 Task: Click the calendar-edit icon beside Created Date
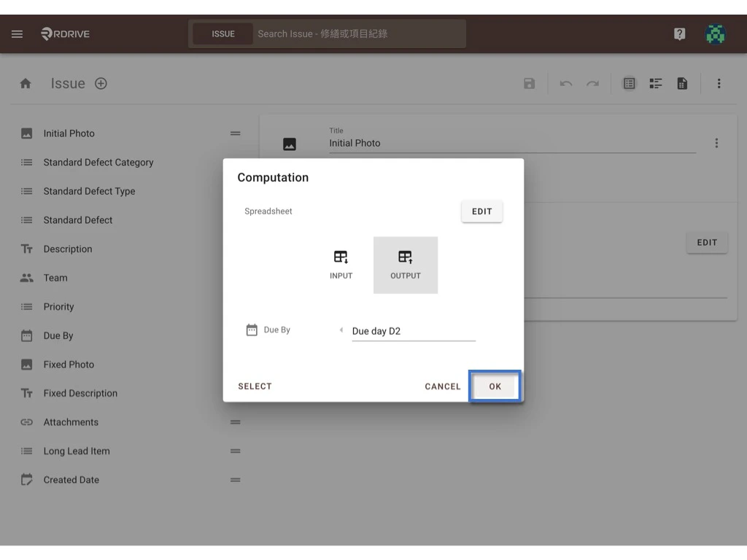[x=27, y=480]
